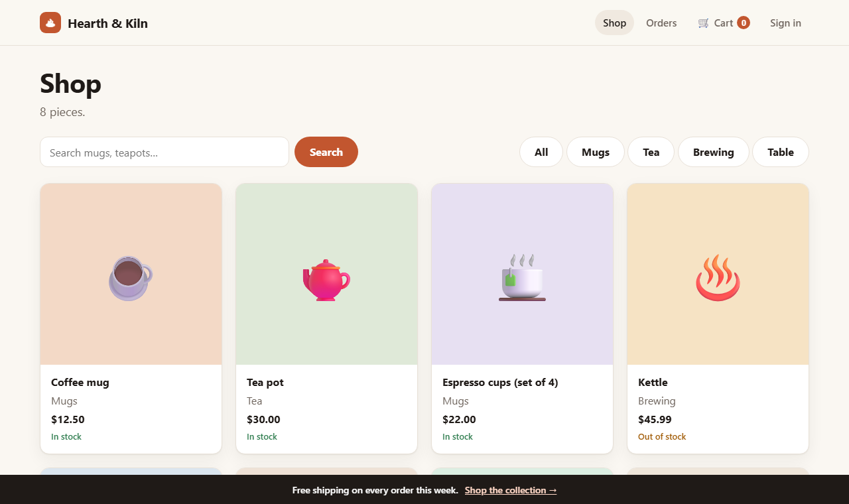The image size is (849, 504).
Task: Open Sign in page
Action: [785, 23]
